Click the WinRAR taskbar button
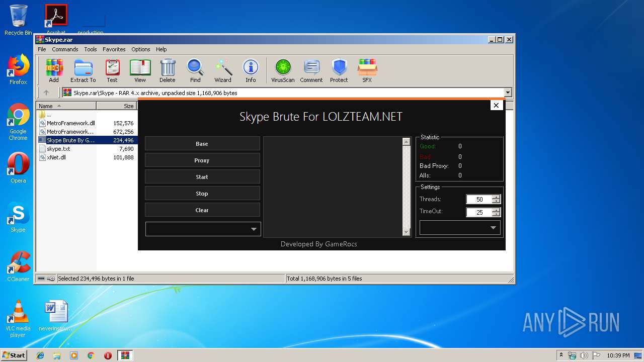The image size is (644, 362). click(125, 355)
